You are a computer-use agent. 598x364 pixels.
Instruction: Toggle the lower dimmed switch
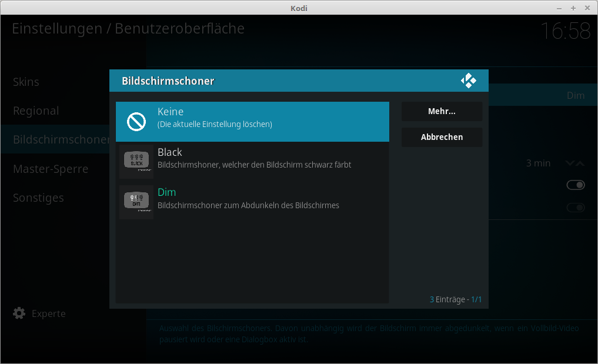575,208
